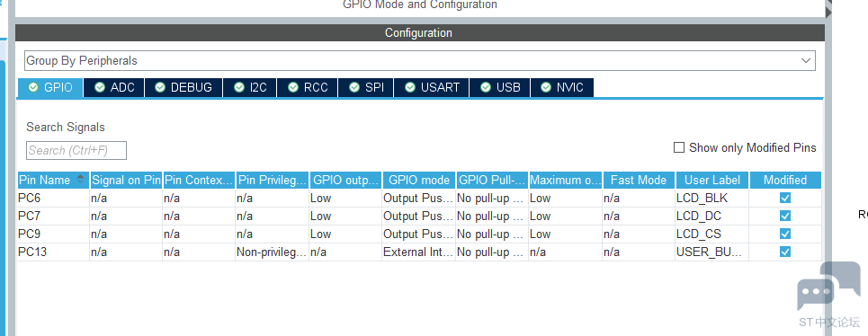Click the User Label column header

(712, 181)
